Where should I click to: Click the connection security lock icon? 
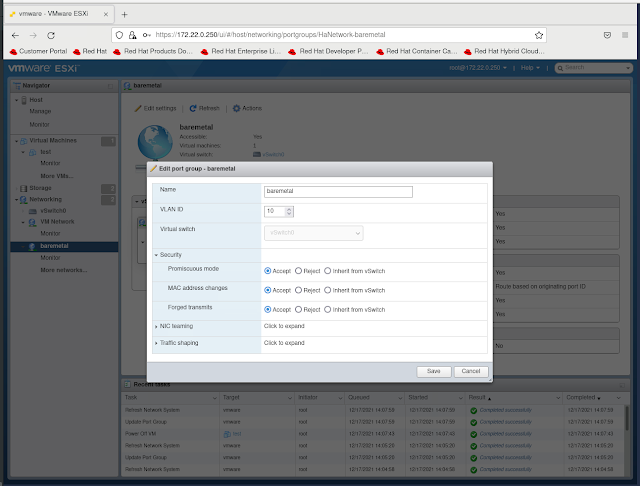[x=133, y=35]
